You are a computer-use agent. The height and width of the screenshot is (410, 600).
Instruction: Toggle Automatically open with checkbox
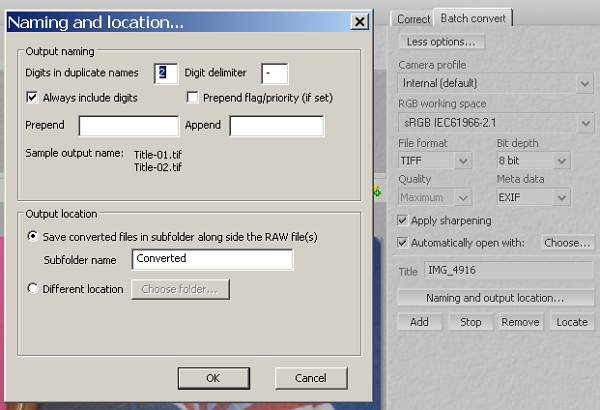(402, 242)
